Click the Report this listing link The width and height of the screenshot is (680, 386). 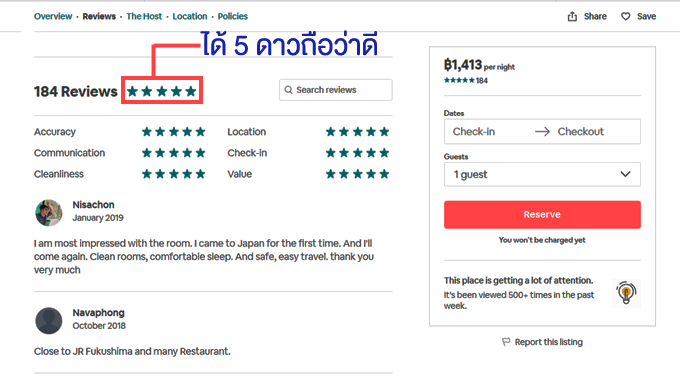[x=549, y=342]
